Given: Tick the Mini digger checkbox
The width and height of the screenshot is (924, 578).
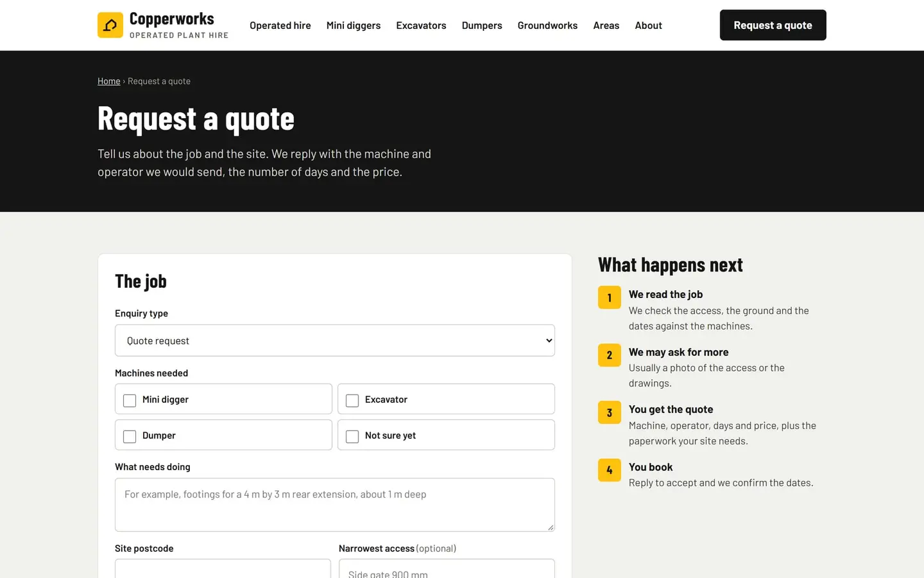Looking at the screenshot, I should [x=130, y=400].
